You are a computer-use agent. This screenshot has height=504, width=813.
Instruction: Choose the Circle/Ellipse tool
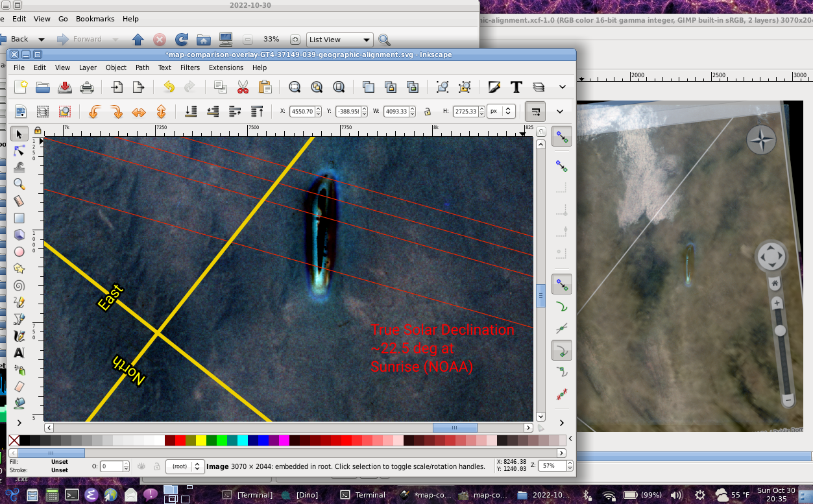pos(19,252)
